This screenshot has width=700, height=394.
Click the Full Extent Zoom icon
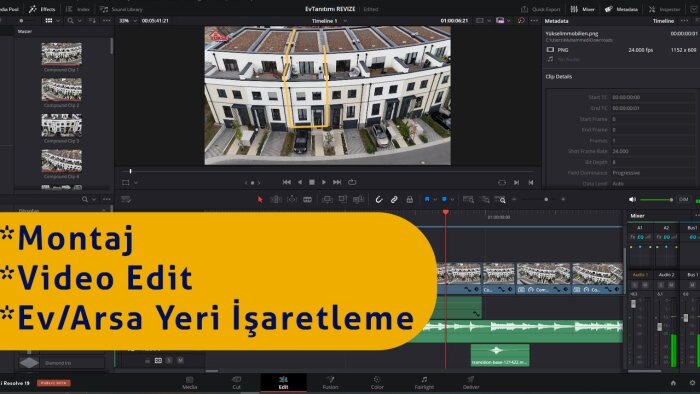click(468, 199)
